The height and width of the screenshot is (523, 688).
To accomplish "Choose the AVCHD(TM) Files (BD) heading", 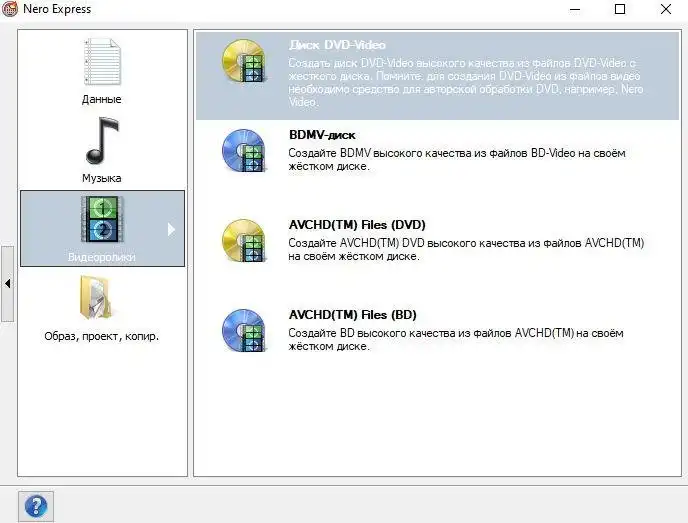I will 352,315.
